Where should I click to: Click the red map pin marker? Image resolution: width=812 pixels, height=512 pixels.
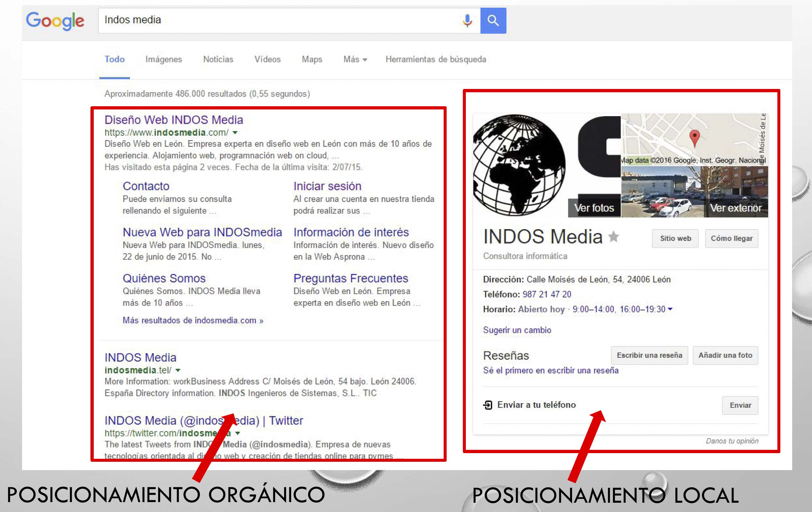pyautogui.click(x=694, y=138)
